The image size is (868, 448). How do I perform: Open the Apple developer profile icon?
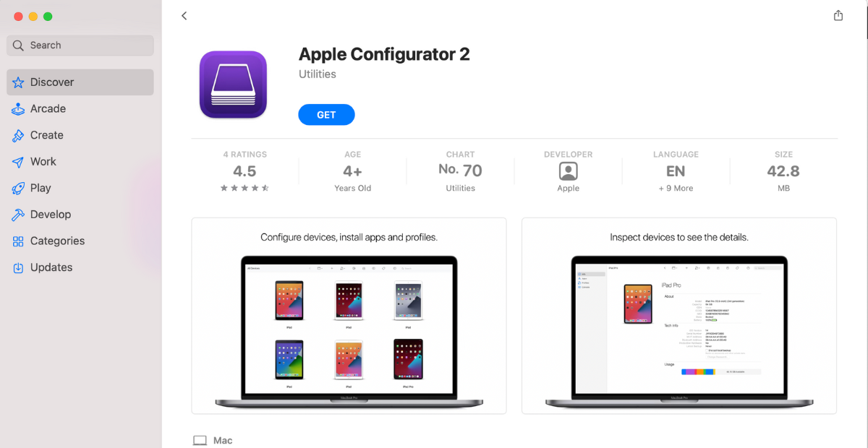click(x=569, y=171)
